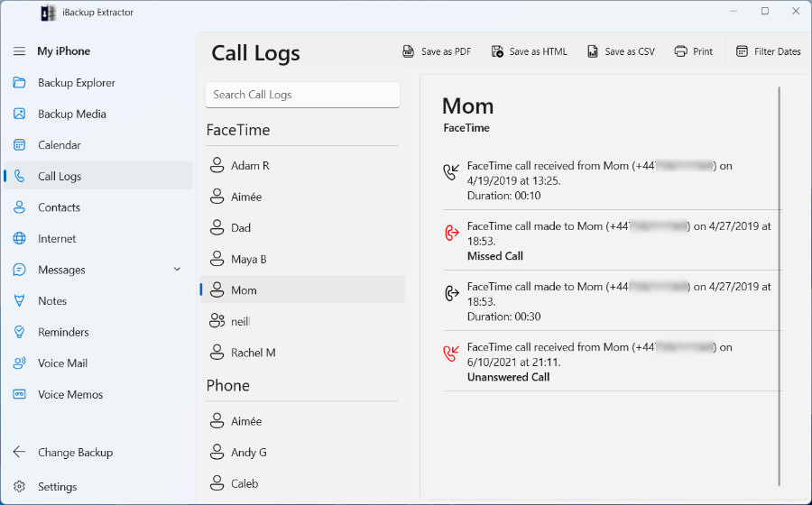Open the Filter Dates picker

768,51
